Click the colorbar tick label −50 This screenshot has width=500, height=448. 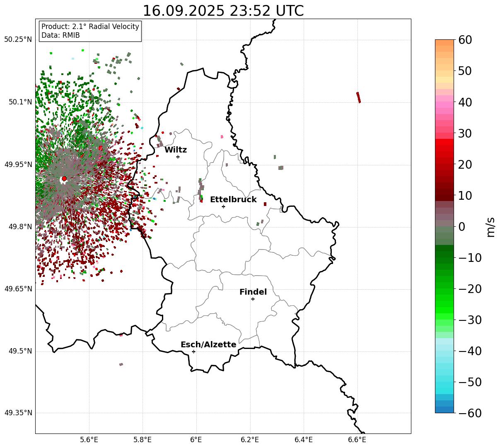point(470,382)
